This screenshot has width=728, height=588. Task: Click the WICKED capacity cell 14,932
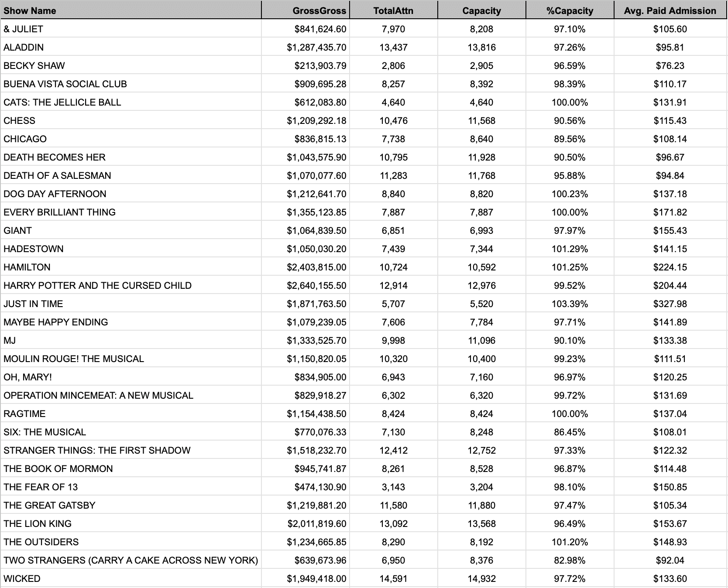click(x=481, y=578)
